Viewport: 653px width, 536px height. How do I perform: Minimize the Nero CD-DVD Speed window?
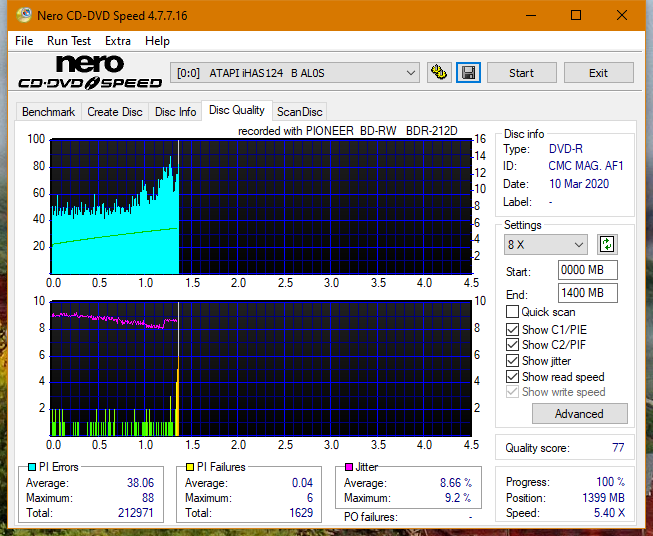click(x=531, y=15)
